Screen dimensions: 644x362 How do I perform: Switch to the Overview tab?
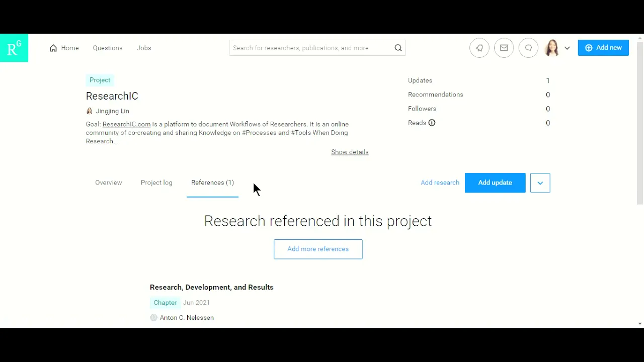(109, 183)
